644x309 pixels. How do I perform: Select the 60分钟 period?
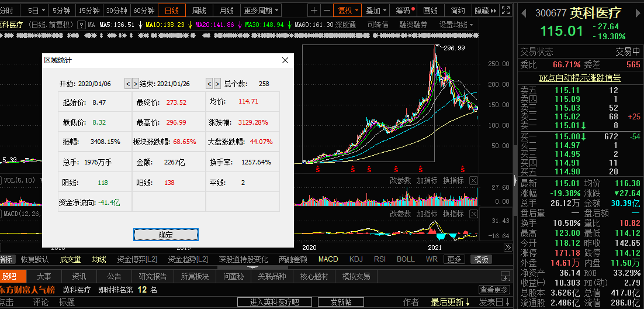[x=144, y=11]
